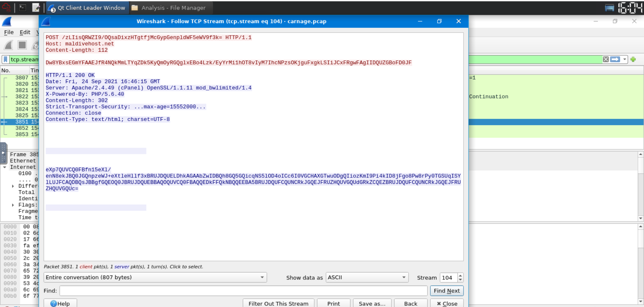The image size is (644, 307).
Task: Click the tcp.stream display filter field
Action: [x=24, y=59]
